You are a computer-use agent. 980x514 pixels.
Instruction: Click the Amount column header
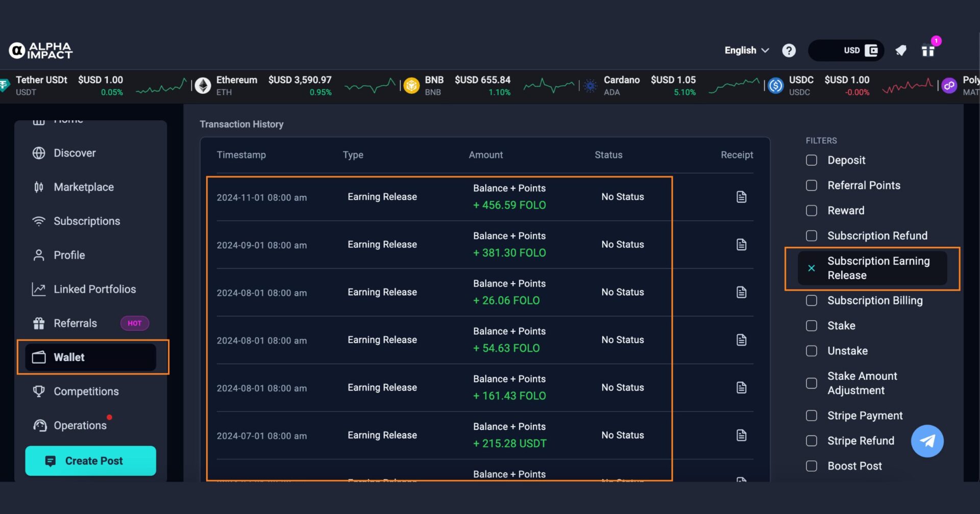click(x=486, y=155)
